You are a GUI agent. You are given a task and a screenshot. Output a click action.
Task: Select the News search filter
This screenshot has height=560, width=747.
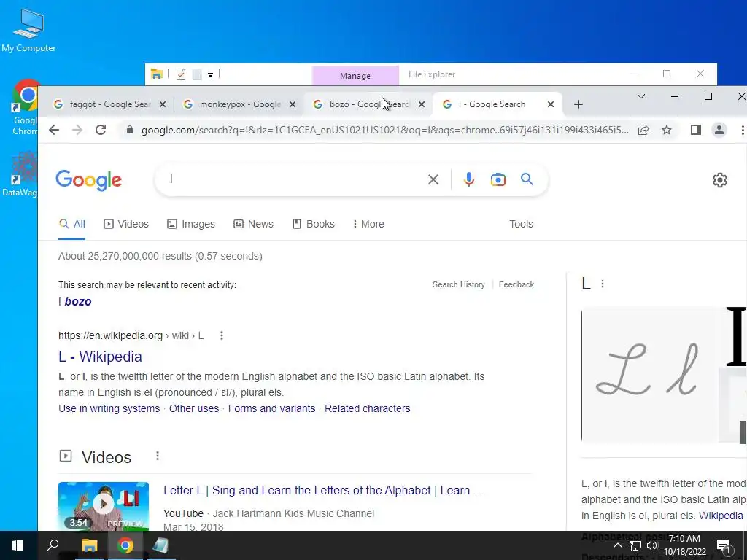click(253, 224)
